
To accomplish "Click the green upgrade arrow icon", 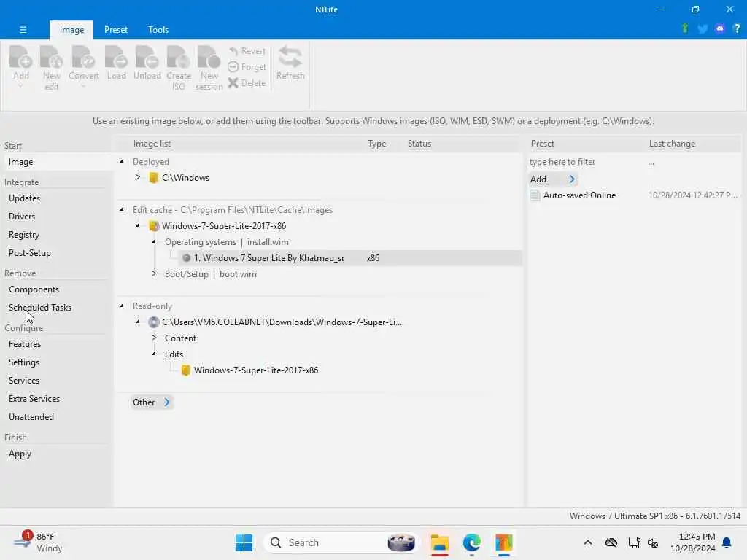I will click(x=685, y=28).
